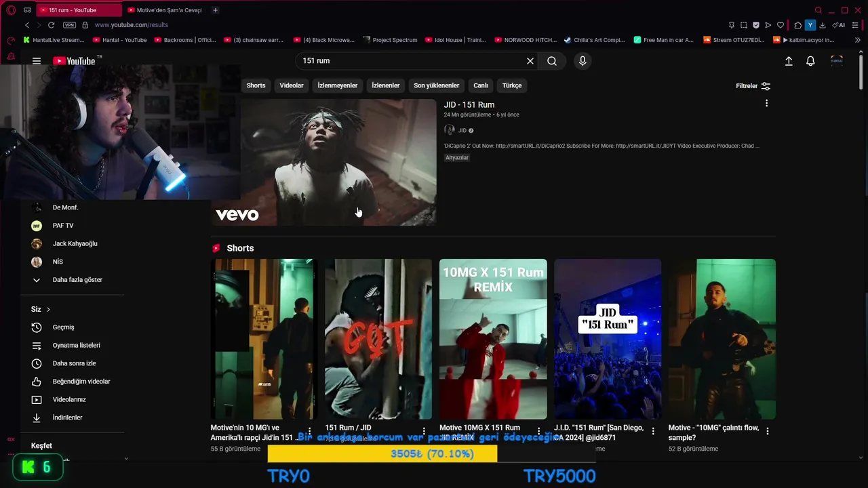Open the account avatar menu

[837, 61]
